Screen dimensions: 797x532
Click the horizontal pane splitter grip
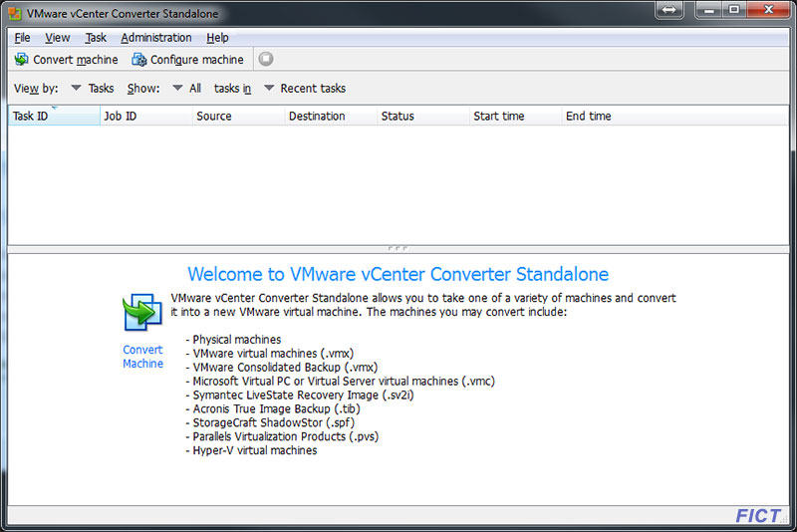pyautogui.click(x=398, y=248)
